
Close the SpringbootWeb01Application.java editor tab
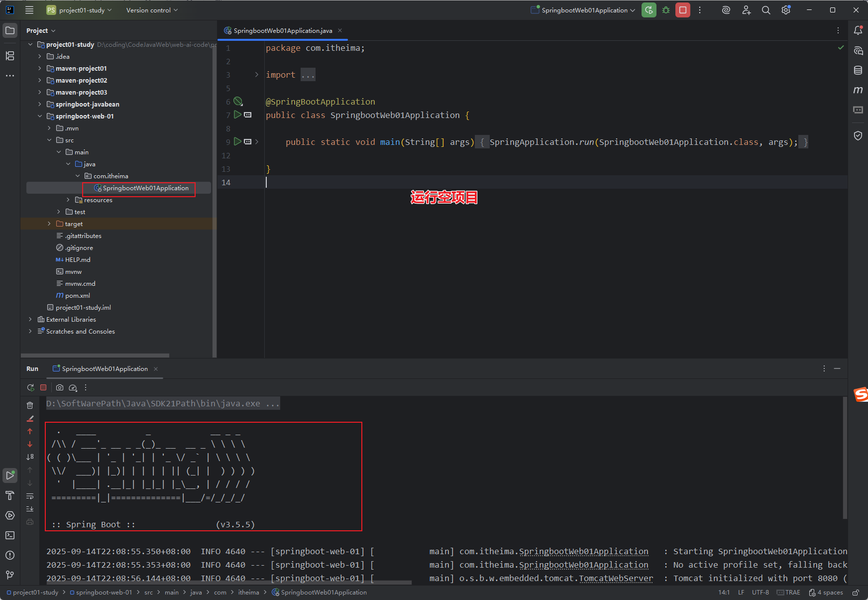[340, 30]
